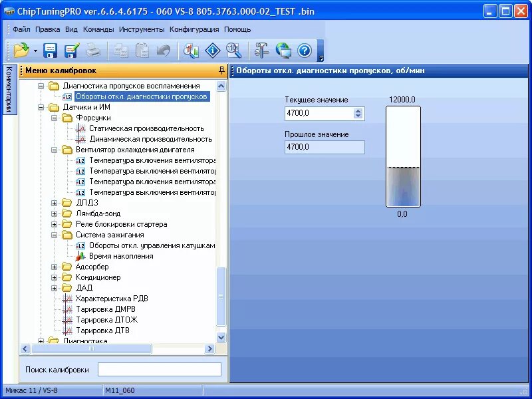Increase Текущее значение with up spinner
532x399 pixels.
358,110
